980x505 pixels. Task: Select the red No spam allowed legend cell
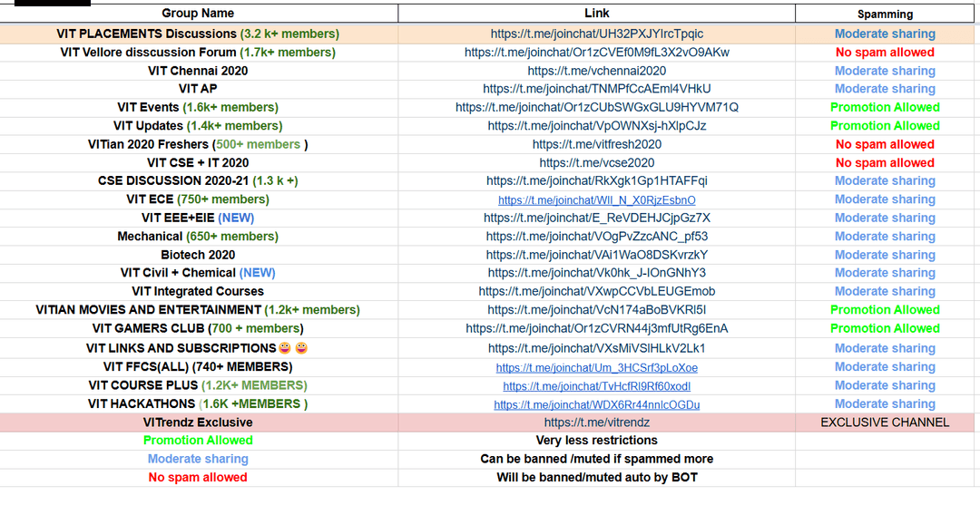click(x=198, y=478)
